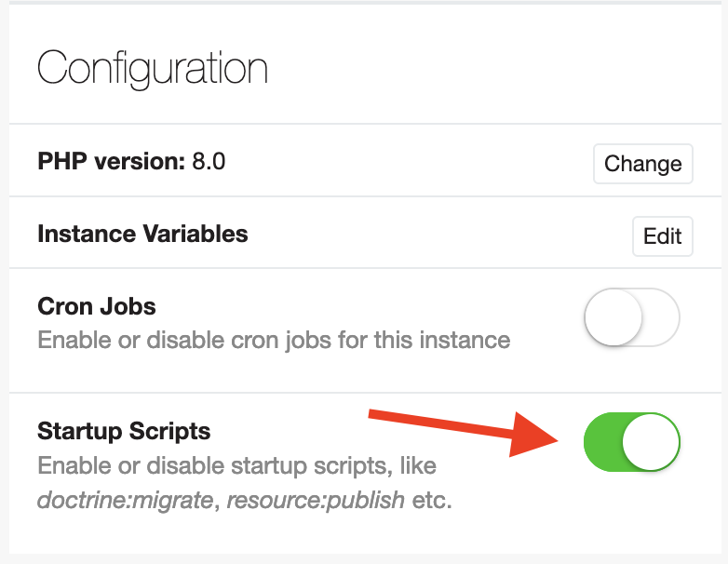Click the Startup Scripts title text
Image resolution: width=728 pixels, height=564 pixels.
click(124, 431)
